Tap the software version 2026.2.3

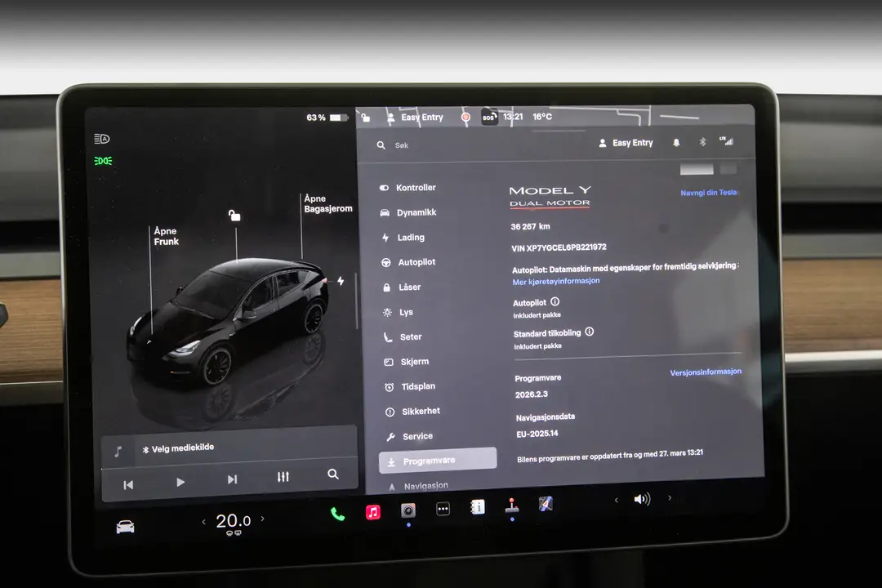(531, 394)
